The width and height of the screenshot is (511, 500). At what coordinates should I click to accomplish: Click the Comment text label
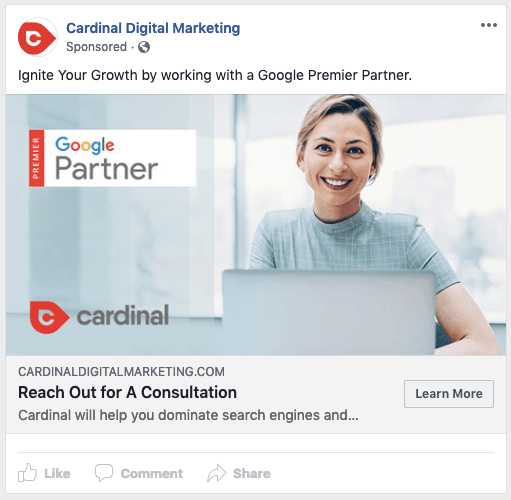[x=152, y=473]
